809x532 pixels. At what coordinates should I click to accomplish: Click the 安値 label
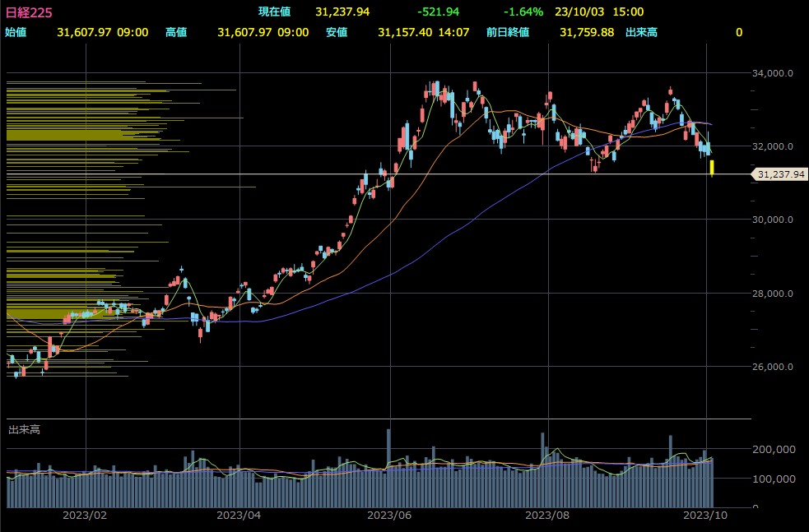(337, 32)
